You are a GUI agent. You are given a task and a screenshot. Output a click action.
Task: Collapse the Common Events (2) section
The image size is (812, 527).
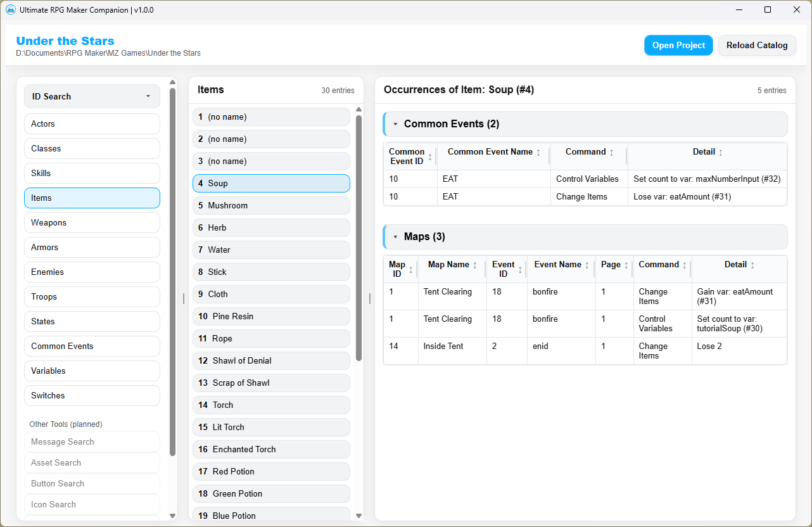click(396, 124)
